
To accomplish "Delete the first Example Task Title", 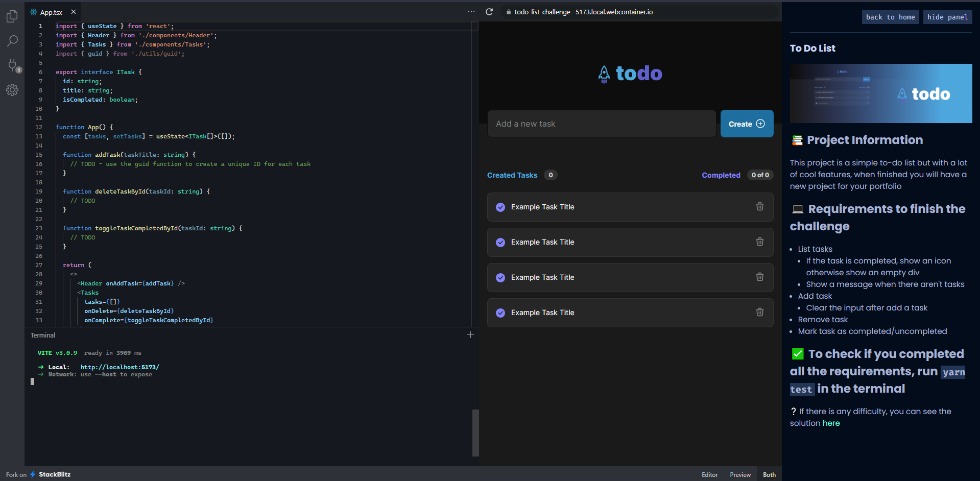I will coord(759,206).
